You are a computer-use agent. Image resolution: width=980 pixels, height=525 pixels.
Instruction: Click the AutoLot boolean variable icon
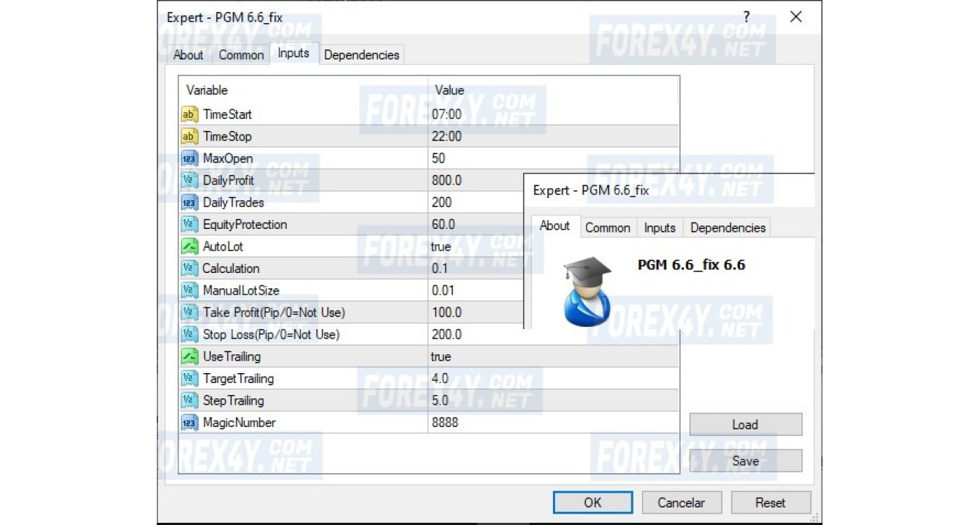[190, 246]
